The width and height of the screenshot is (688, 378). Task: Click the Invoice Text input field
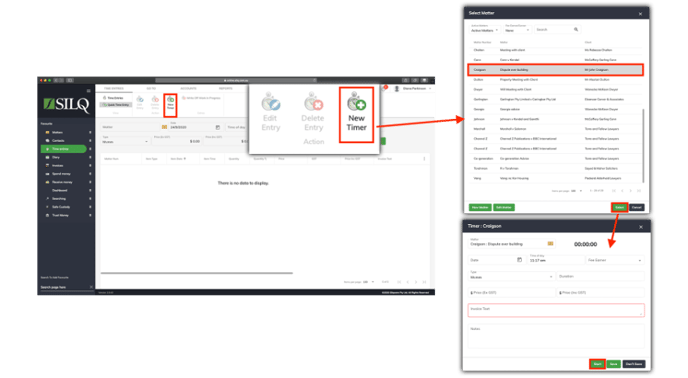(x=556, y=310)
